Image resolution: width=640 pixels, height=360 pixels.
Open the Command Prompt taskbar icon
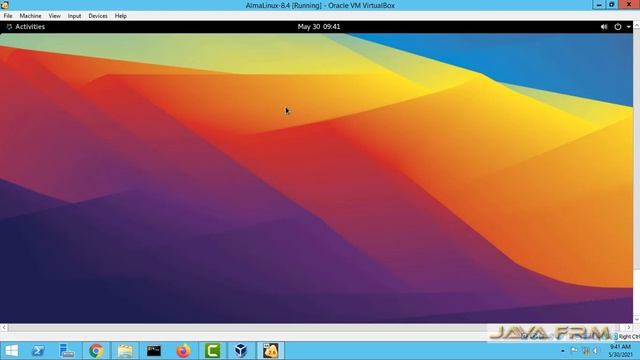coord(154,351)
